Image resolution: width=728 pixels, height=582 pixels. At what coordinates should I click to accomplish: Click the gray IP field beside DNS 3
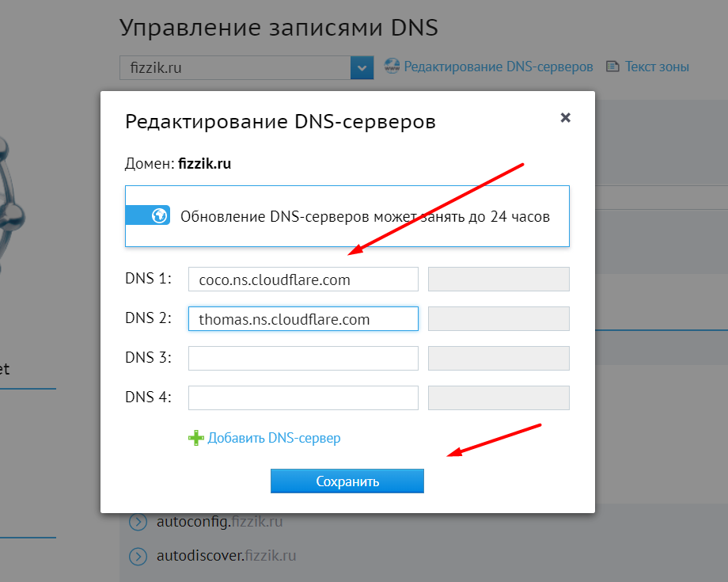pos(499,358)
